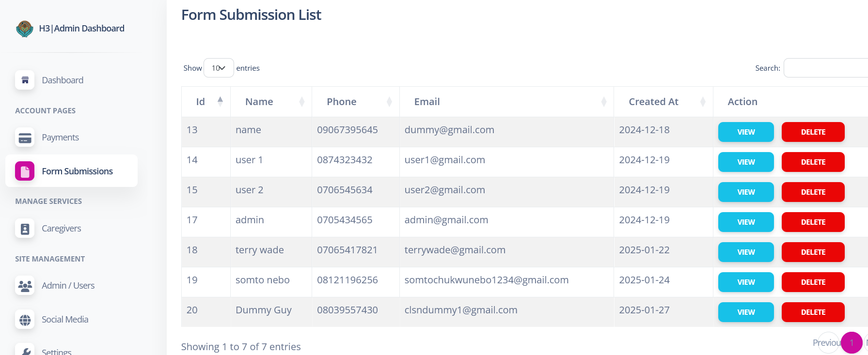This screenshot has width=868, height=355.
Task: Click the Search input field
Action: (825, 68)
